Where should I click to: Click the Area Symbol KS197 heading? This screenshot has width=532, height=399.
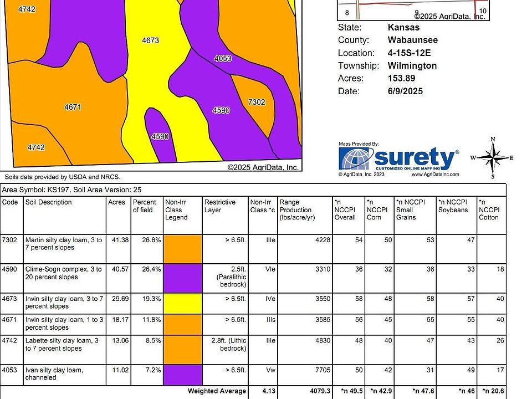(71, 190)
